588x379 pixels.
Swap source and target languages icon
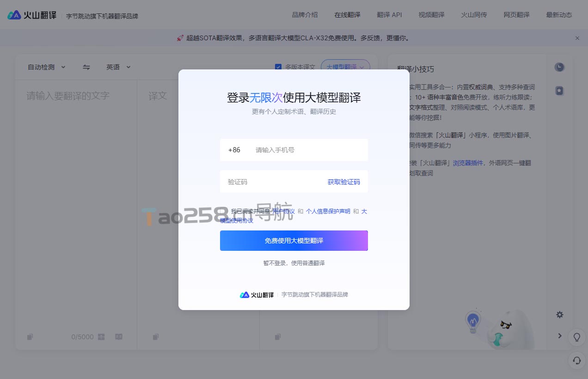[86, 67]
